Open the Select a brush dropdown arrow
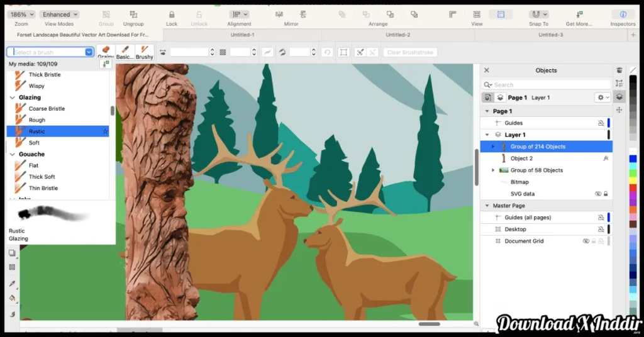 pyautogui.click(x=89, y=52)
